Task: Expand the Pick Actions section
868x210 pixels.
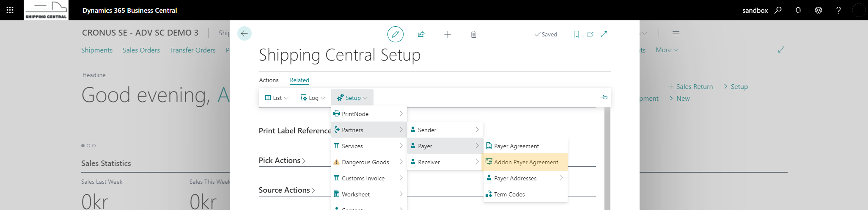Action: (x=282, y=160)
